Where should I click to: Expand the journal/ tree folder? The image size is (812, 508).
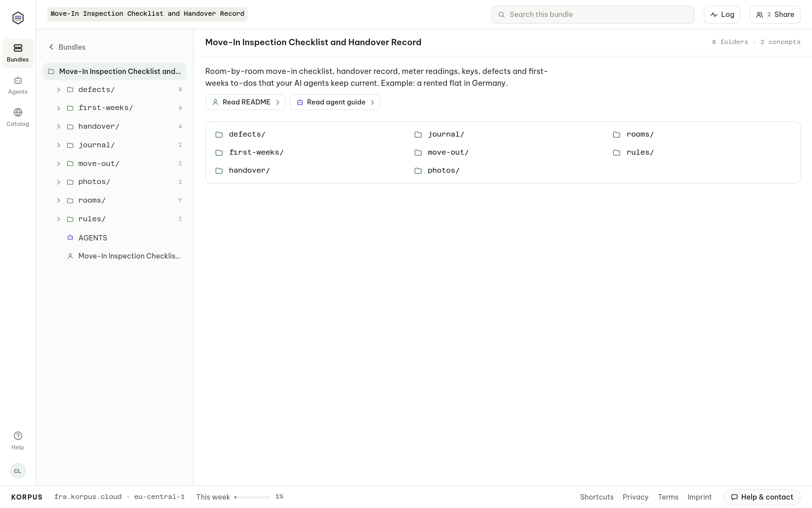[59, 145]
